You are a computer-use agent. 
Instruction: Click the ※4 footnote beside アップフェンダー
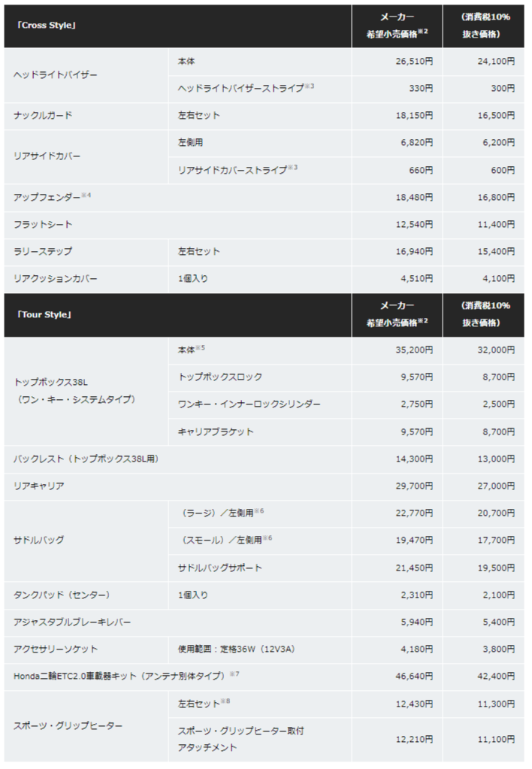pos(86,195)
